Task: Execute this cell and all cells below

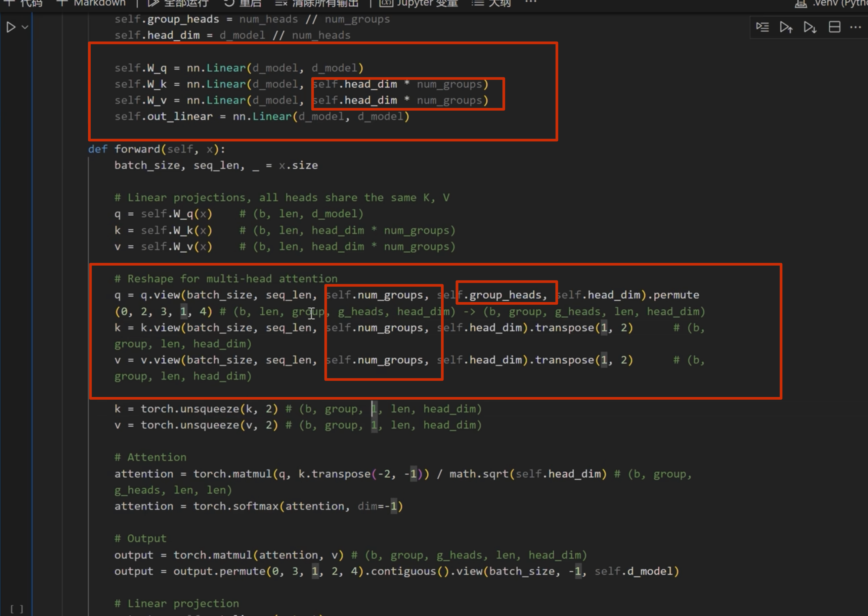Action: (810, 27)
